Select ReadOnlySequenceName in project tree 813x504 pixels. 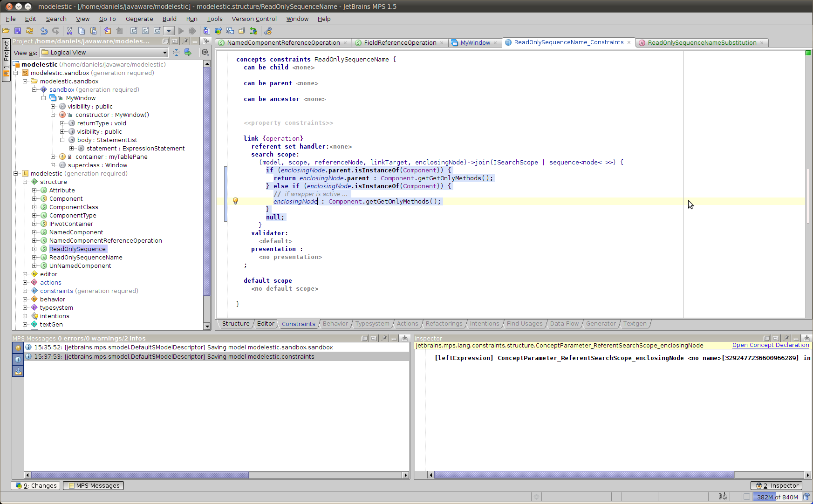(86, 258)
